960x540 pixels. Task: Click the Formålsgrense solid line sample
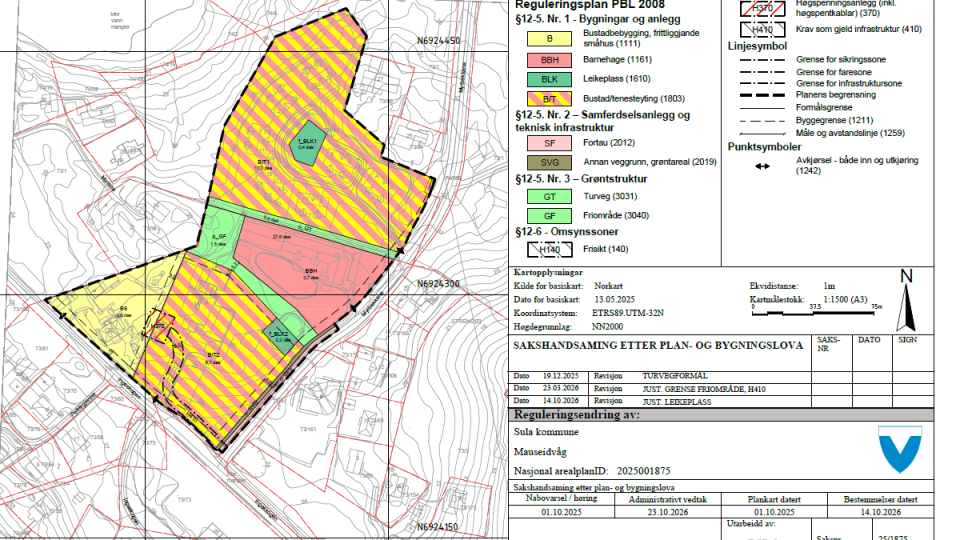[x=762, y=108]
